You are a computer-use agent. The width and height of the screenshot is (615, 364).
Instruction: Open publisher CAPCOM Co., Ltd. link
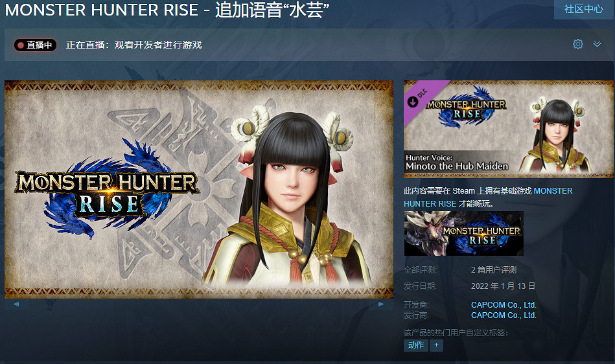[x=504, y=315]
